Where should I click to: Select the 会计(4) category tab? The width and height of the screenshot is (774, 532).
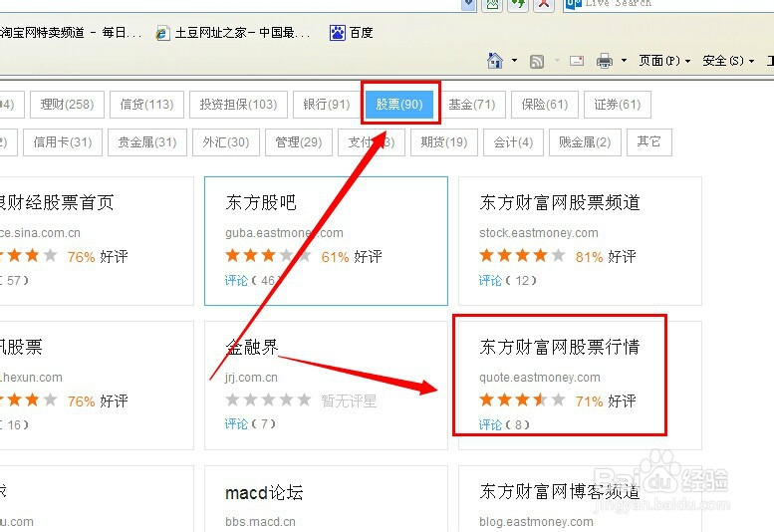[513, 142]
